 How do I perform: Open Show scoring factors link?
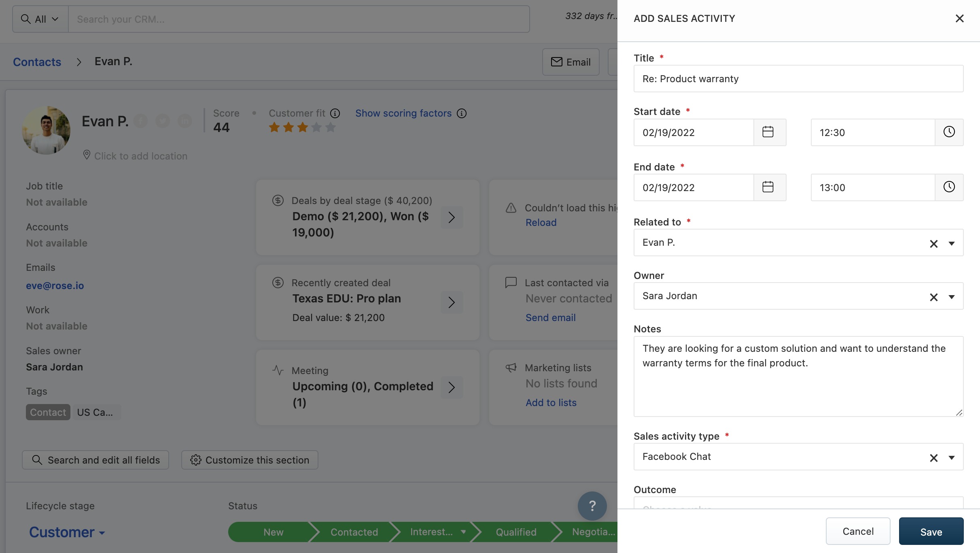[x=403, y=113]
